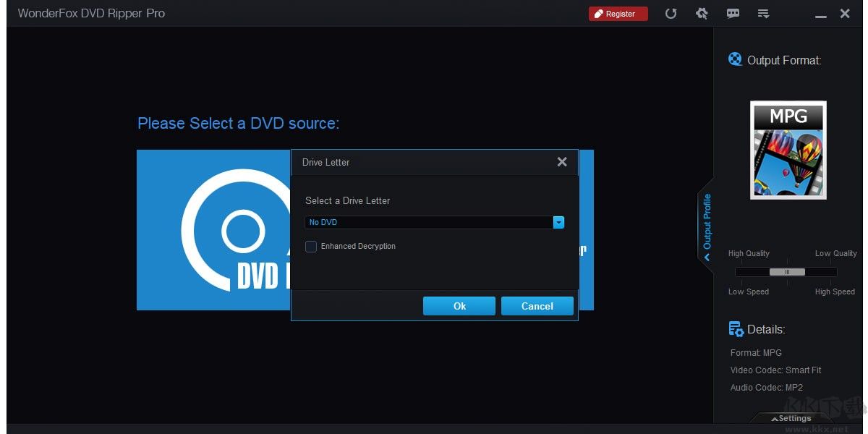Click the Drive Letter dialog close X
The height and width of the screenshot is (434, 868).
(562, 162)
